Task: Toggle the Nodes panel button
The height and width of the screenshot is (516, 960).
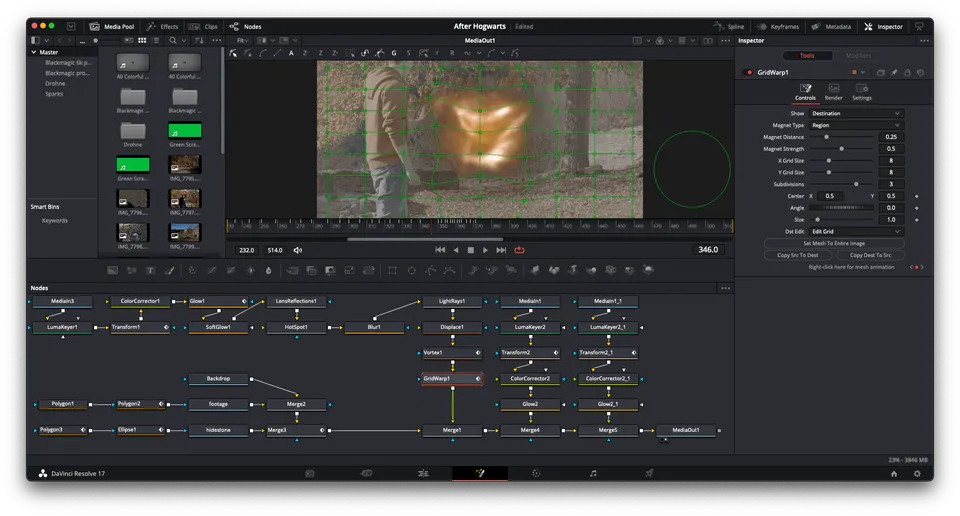Action: pyautogui.click(x=246, y=26)
